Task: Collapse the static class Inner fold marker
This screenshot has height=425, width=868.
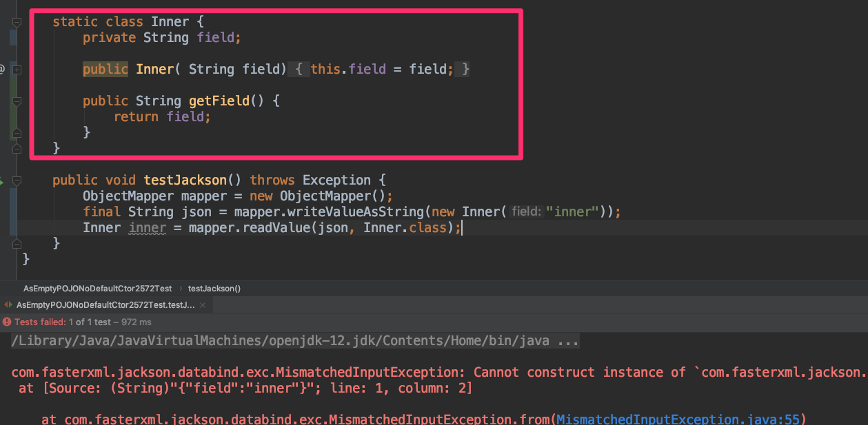Action: pos(17,22)
